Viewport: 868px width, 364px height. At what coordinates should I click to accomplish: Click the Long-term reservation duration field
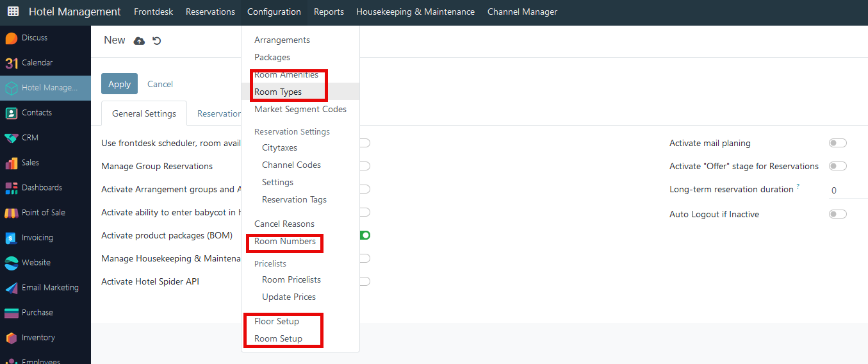pyautogui.click(x=848, y=190)
